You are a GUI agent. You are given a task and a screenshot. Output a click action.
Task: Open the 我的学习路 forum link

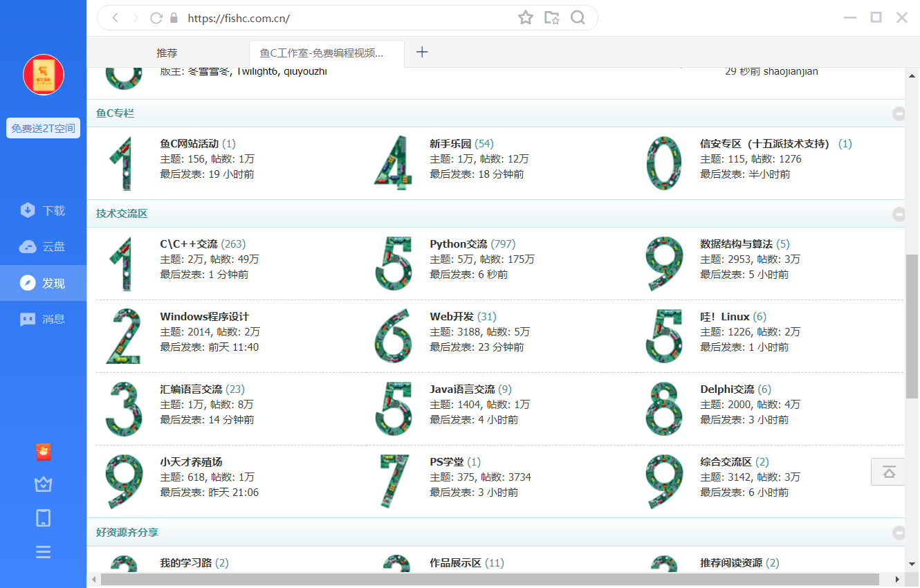(x=186, y=563)
